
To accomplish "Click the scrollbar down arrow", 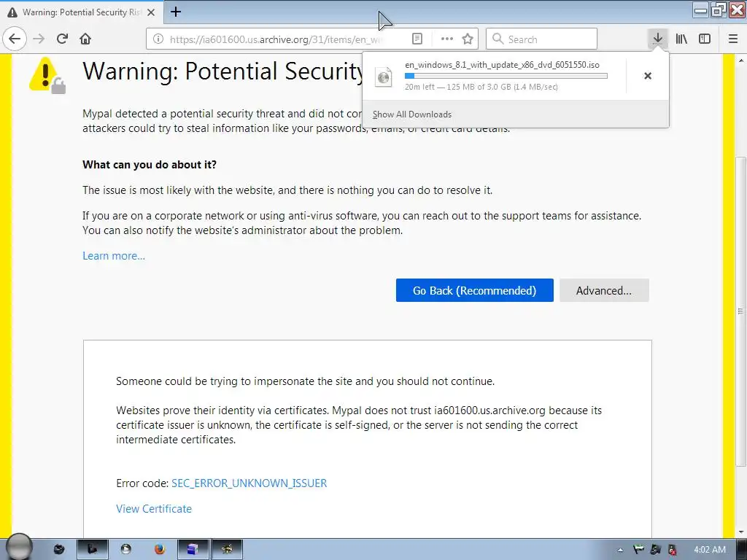I will pos(741,532).
